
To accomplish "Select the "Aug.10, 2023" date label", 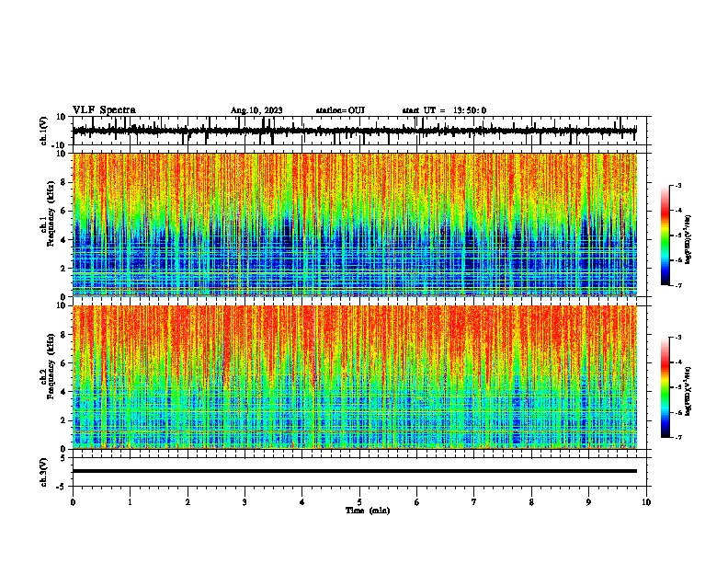I will pyautogui.click(x=256, y=110).
